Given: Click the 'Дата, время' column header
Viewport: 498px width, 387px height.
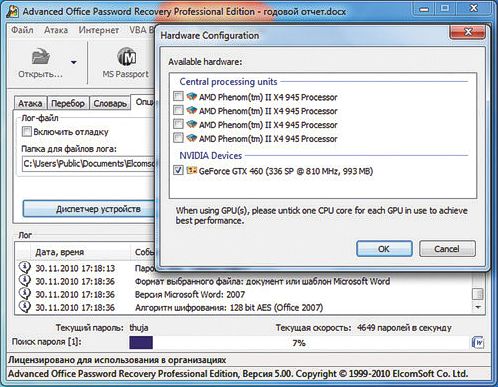Looking at the screenshot, I should click(x=80, y=252).
